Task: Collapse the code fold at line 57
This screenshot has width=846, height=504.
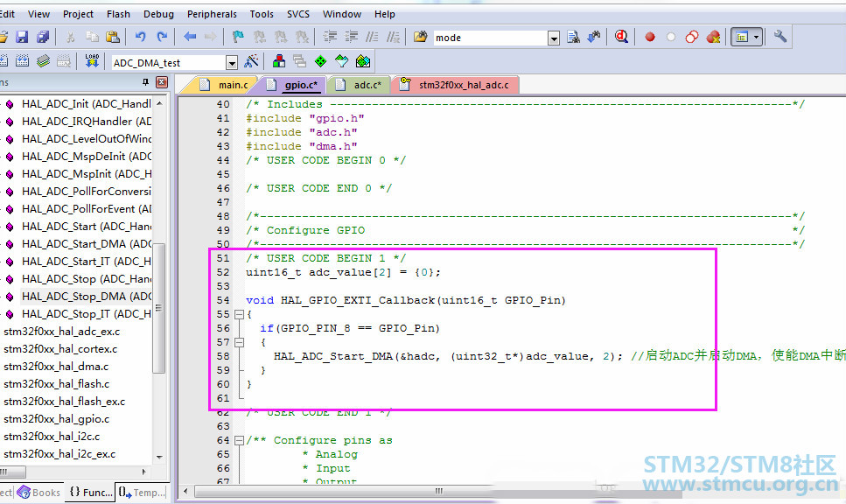Action: (x=239, y=342)
